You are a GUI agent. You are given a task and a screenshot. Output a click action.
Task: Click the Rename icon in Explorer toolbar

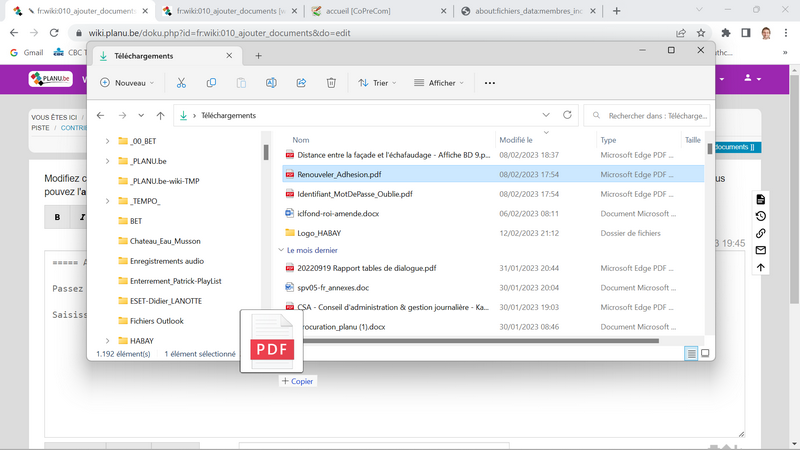(x=271, y=83)
